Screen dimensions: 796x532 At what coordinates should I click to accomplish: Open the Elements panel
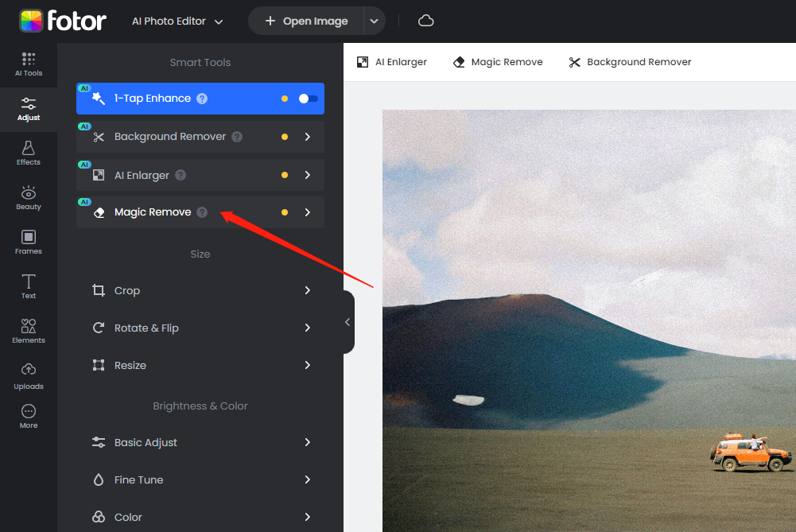29,332
